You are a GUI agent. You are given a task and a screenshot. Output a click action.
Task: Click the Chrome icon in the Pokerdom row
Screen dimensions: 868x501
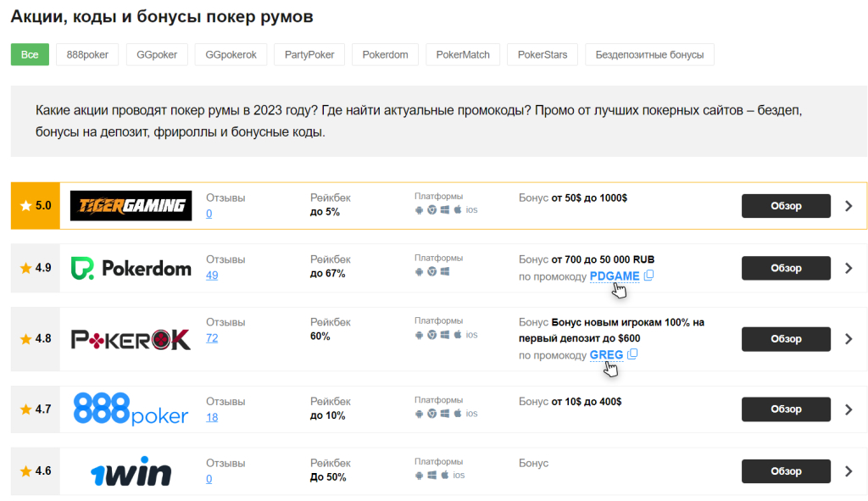[x=431, y=271]
